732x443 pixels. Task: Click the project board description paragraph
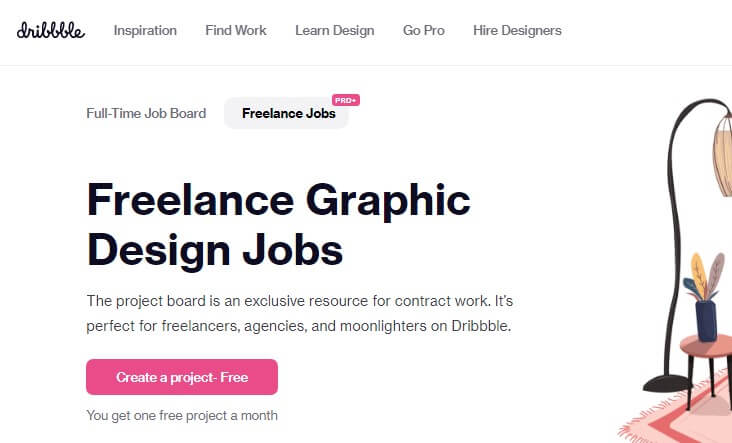point(300,313)
